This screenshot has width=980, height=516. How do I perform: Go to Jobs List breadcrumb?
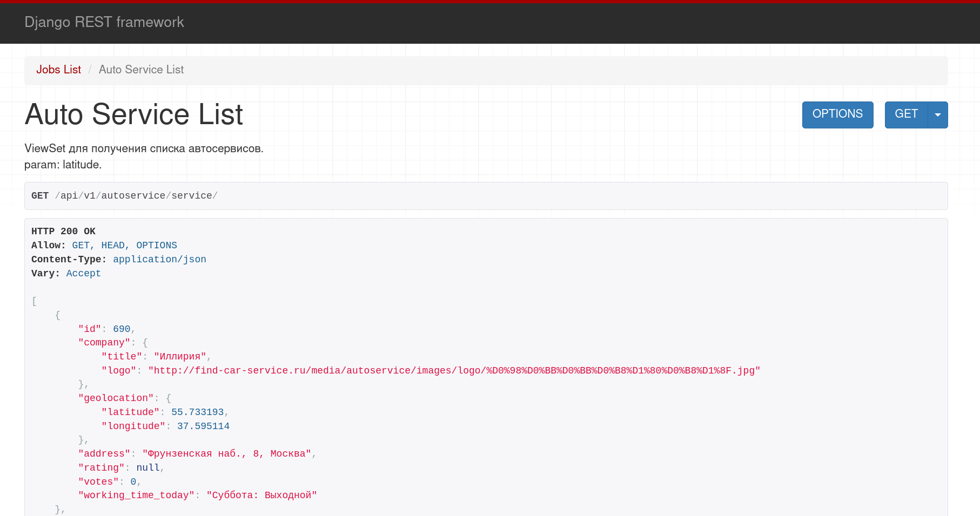point(58,70)
